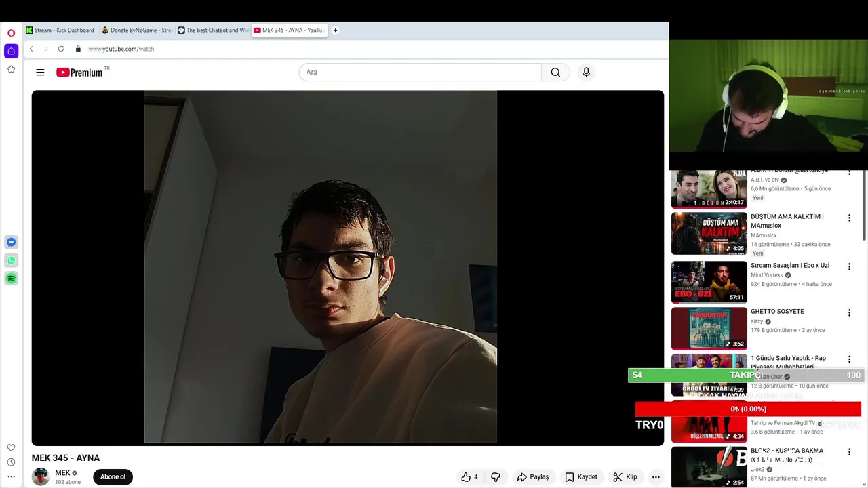Open options for 1 Günde Şarkı Yaptık video
The width and height of the screenshot is (868, 488).
[849, 359]
